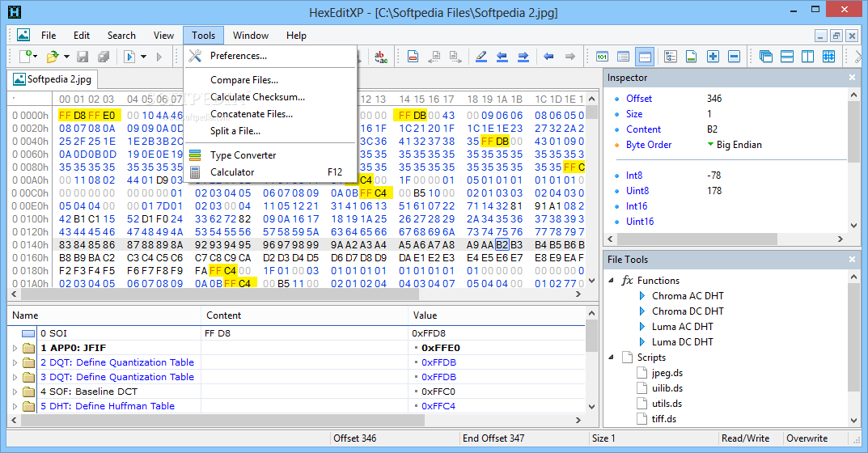Select the 0 SOI row in structure list
The width and height of the screenshot is (868, 453).
point(296,333)
